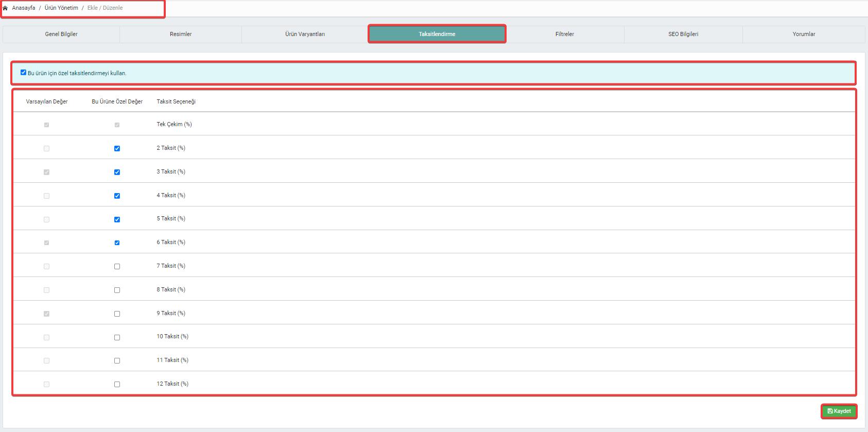Viewport: 868px width, 432px height.
Task: Click default value checkbox for Tek Çekim
Action: pyautogui.click(x=46, y=125)
